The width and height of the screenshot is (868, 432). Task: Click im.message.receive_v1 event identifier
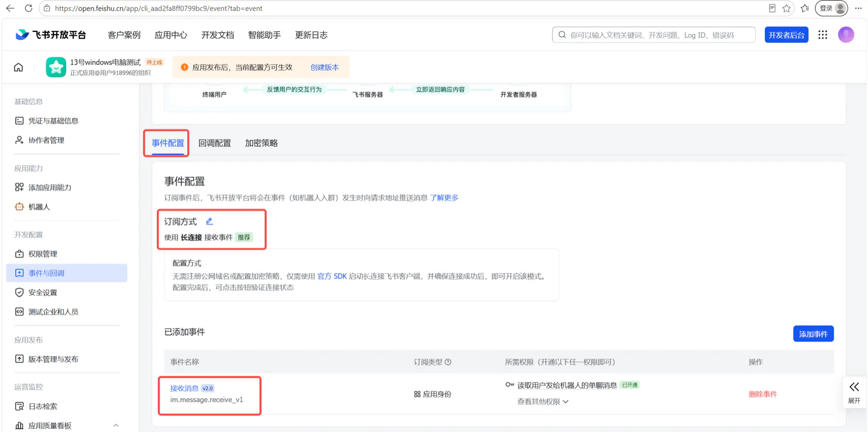click(x=207, y=400)
